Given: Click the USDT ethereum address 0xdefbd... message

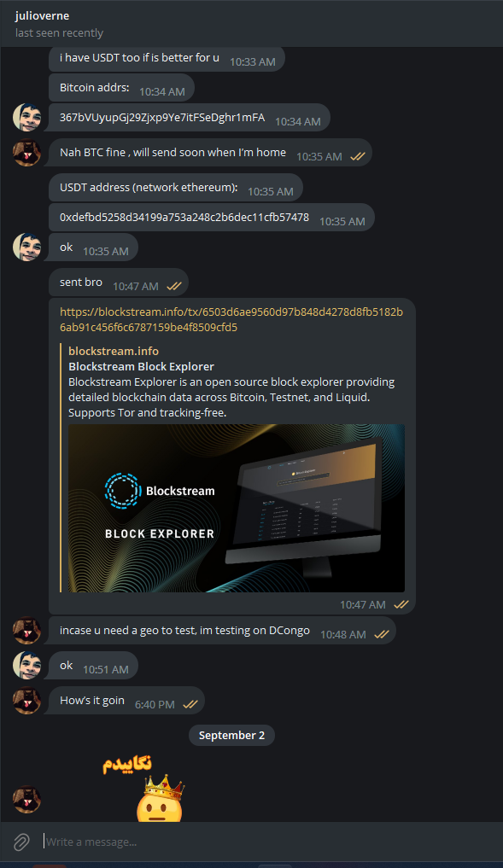Looking at the screenshot, I should click(x=212, y=217).
